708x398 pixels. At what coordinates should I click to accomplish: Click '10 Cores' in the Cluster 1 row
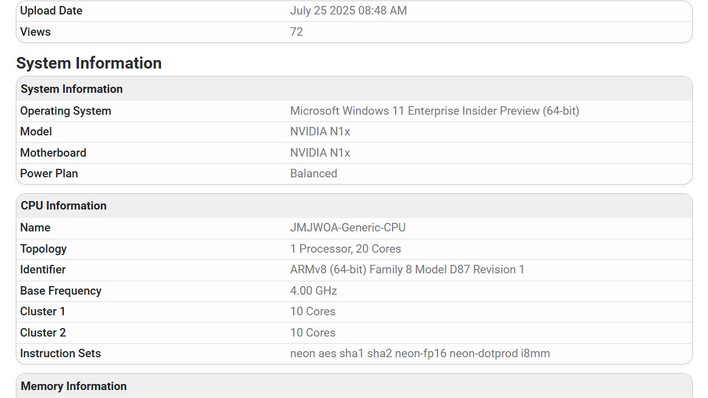[312, 311]
